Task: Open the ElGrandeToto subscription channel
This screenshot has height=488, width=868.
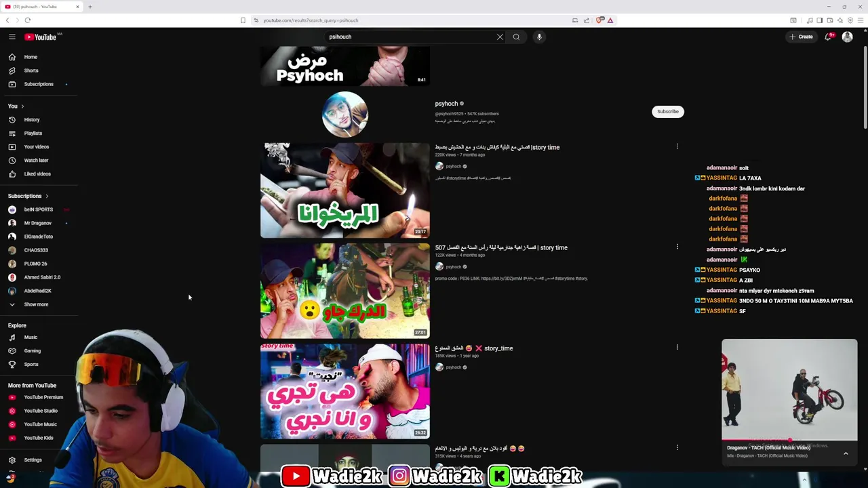Action: (x=39, y=237)
